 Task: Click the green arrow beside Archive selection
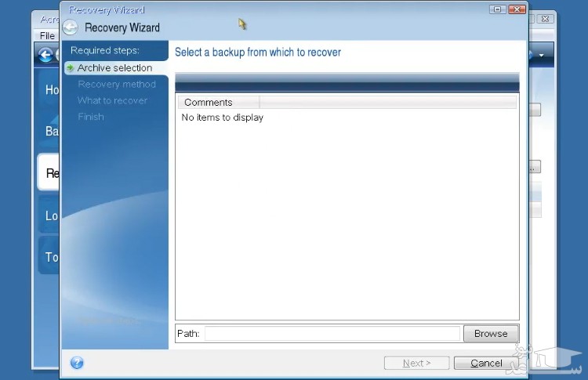(70, 68)
